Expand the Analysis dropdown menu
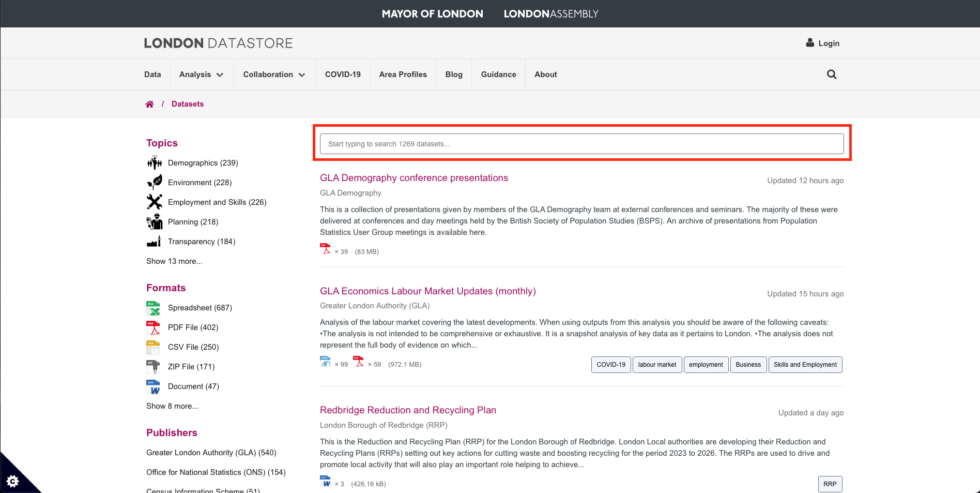Screen dimensions: 980x493 pos(201,74)
